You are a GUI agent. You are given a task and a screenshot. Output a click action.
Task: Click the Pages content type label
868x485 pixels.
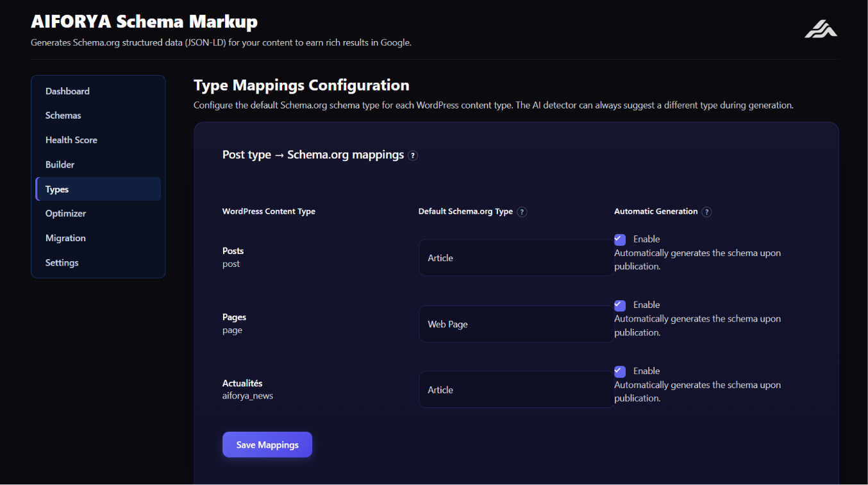coord(234,317)
